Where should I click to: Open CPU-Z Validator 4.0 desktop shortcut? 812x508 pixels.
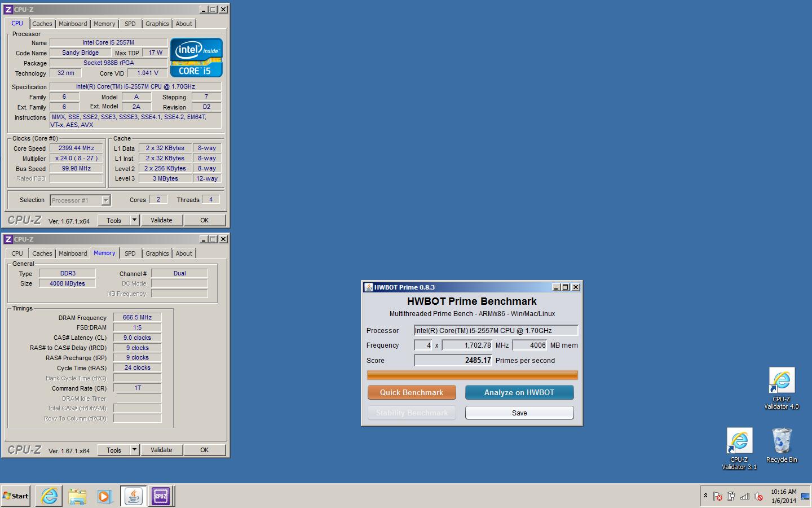[782, 388]
